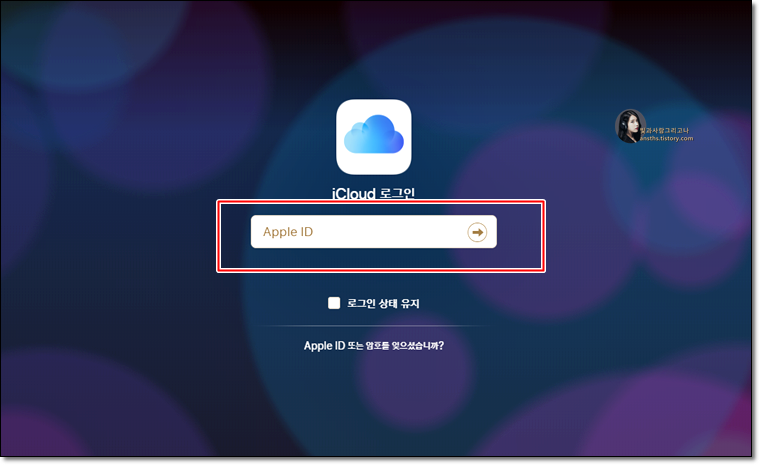
Task: Click the arrow button to continue sign-in
Action: tap(477, 232)
